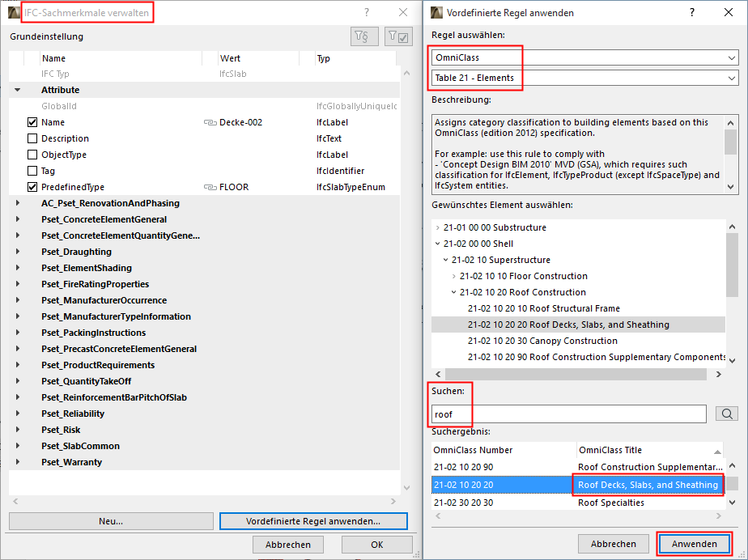Image resolution: width=748 pixels, height=560 pixels.
Task: Click the Typ column header
Action: 355,58
